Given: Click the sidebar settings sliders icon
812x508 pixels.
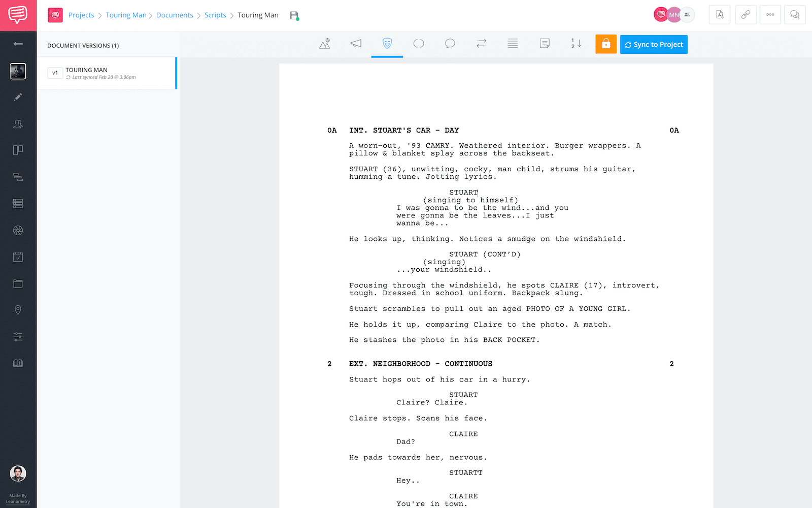Looking at the screenshot, I should click(x=18, y=337).
